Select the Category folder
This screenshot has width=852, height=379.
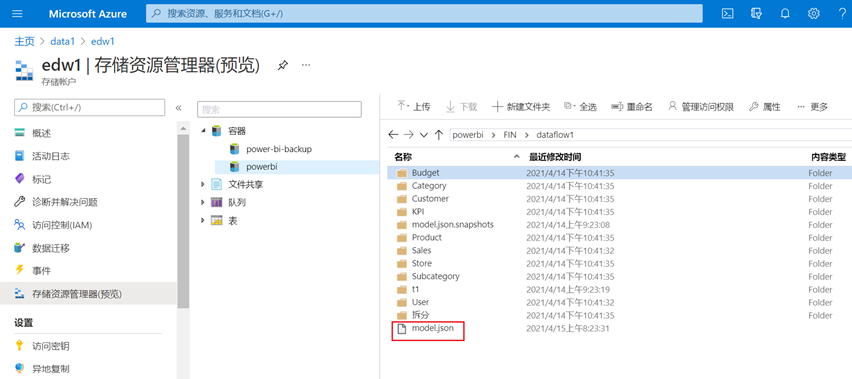pyautogui.click(x=429, y=186)
